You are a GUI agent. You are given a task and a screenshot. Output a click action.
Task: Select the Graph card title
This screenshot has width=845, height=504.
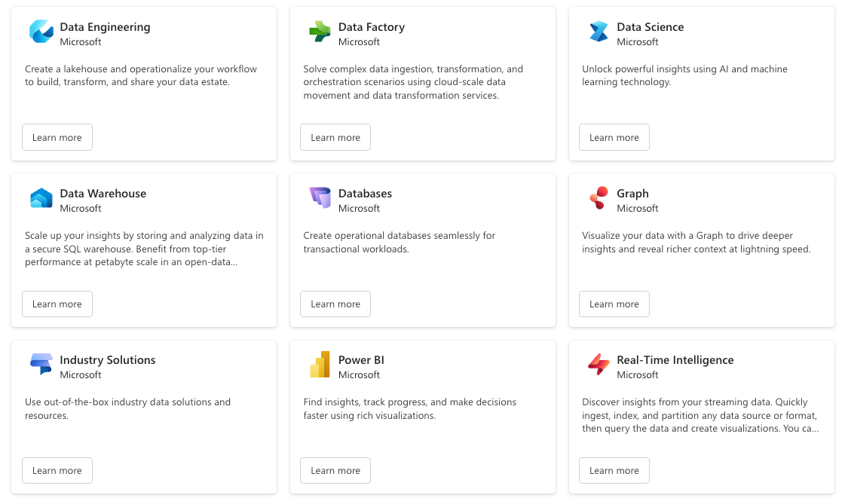point(632,194)
